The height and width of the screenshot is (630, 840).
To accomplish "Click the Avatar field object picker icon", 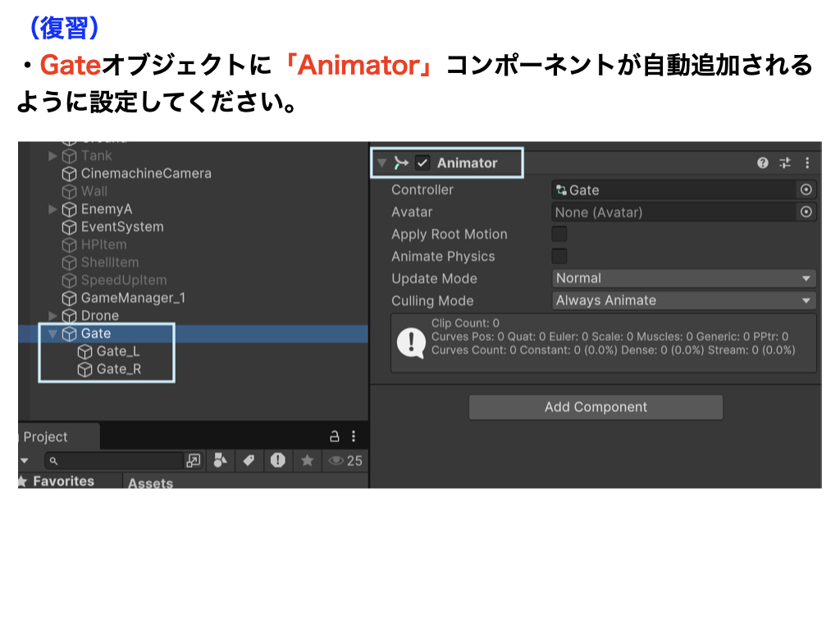I will (x=806, y=212).
